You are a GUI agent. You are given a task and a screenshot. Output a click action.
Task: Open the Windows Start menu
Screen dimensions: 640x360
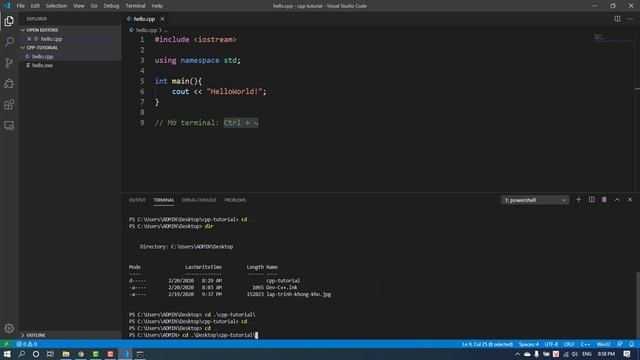point(7,354)
